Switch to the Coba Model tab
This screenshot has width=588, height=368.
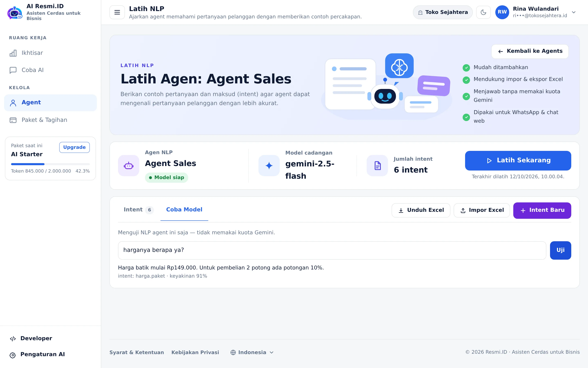(184, 210)
